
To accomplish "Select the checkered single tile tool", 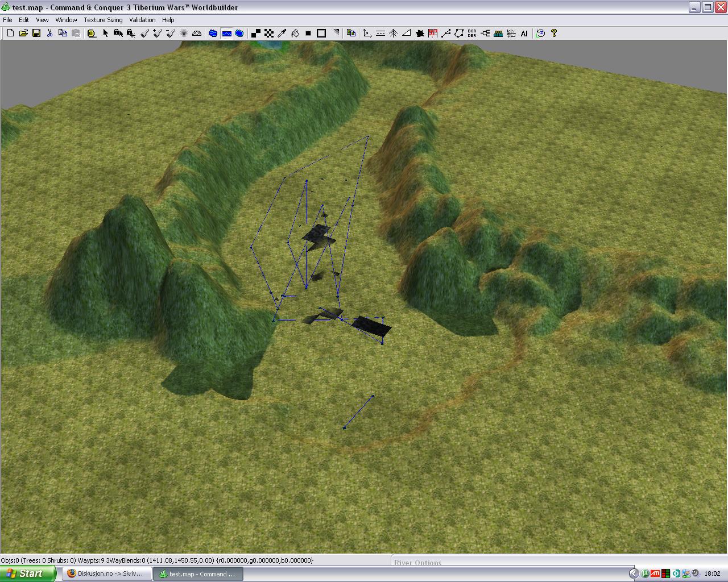I will [x=269, y=34].
